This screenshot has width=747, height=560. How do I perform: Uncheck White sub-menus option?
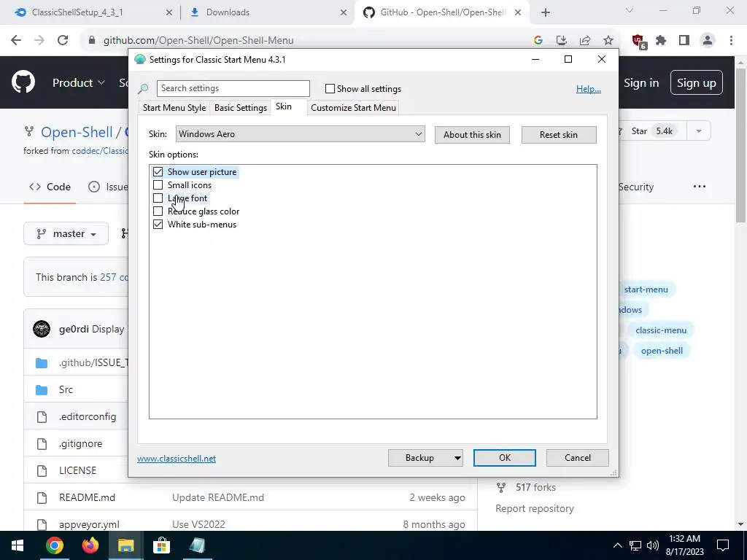(x=158, y=225)
